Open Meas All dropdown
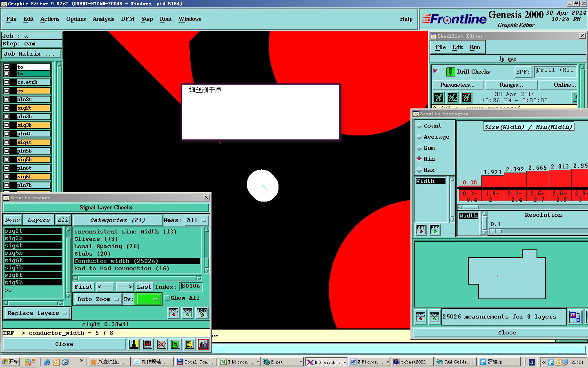This screenshot has width=588, height=368. (x=197, y=220)
